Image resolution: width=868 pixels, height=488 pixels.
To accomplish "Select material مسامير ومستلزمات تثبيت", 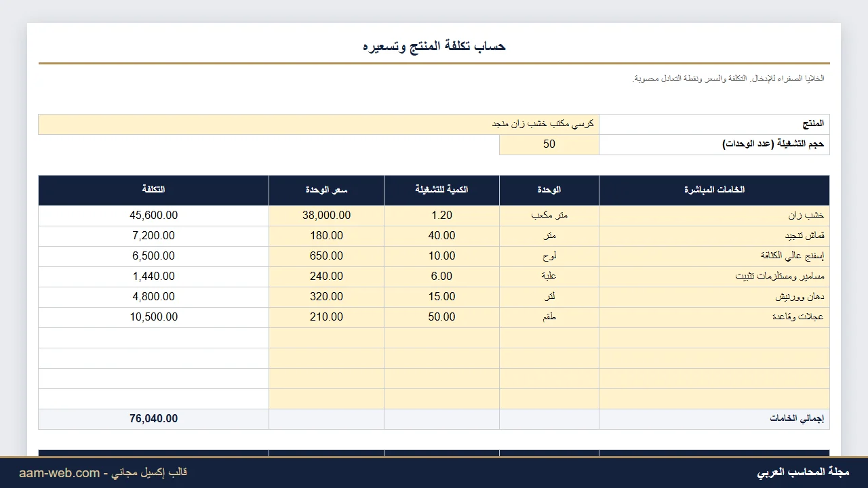I will coord(714,277).
